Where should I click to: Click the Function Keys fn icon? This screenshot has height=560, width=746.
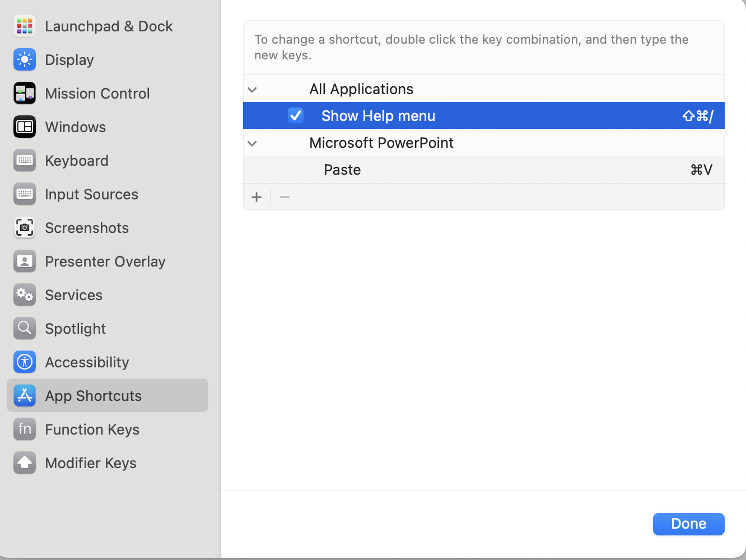coord(25,430)
